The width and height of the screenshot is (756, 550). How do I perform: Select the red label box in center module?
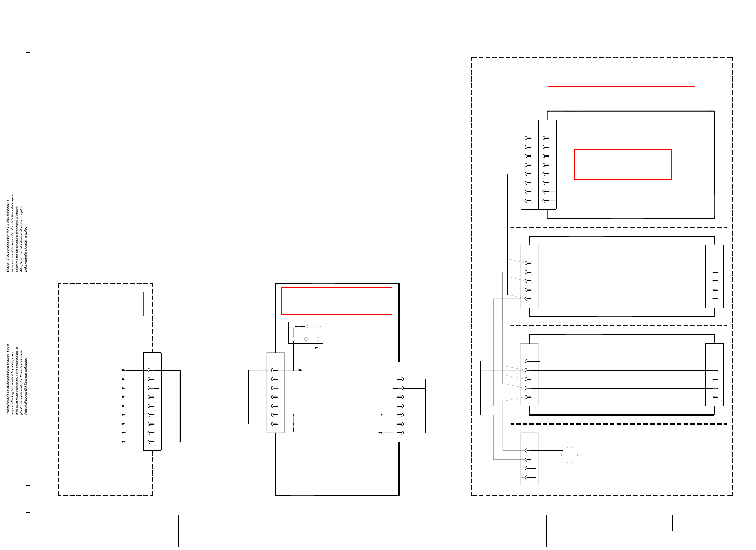[x=336, y=301]
